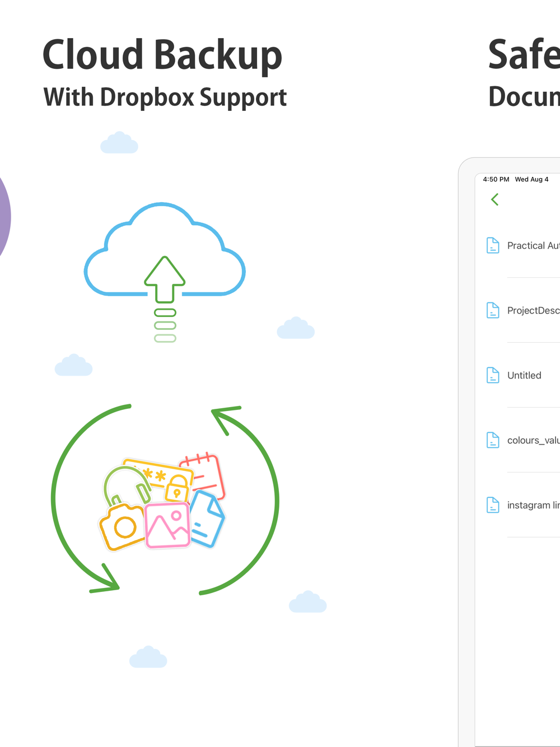This screenshot has width=560, height=747.
Task: Click the green paperclip icon
Action: pyautogui.click(x=127, y=485)
